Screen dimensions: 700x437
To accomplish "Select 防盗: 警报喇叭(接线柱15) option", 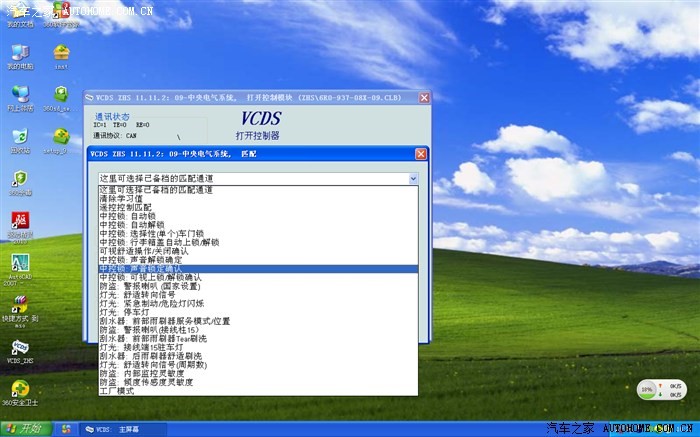I will tap(258, 329).
